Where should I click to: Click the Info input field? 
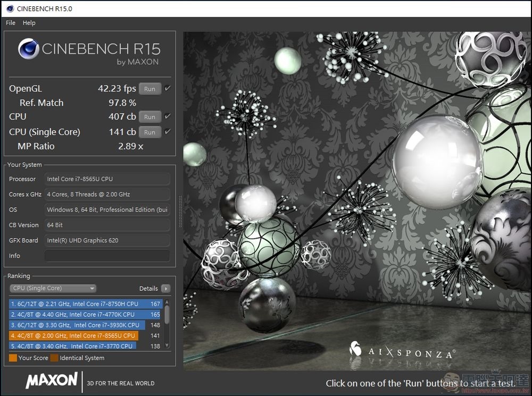coord(107,256)
